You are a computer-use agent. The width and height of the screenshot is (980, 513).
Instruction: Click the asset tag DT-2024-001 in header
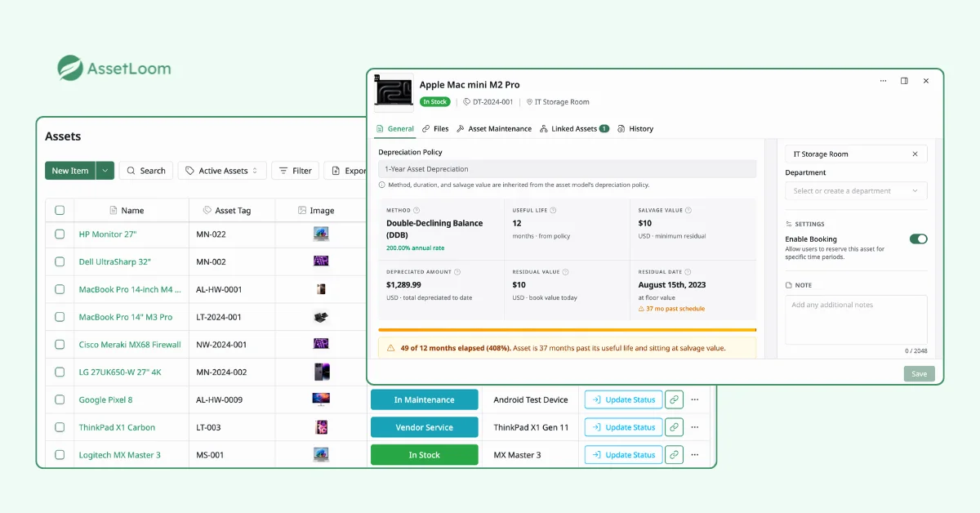tap(488, 102)
